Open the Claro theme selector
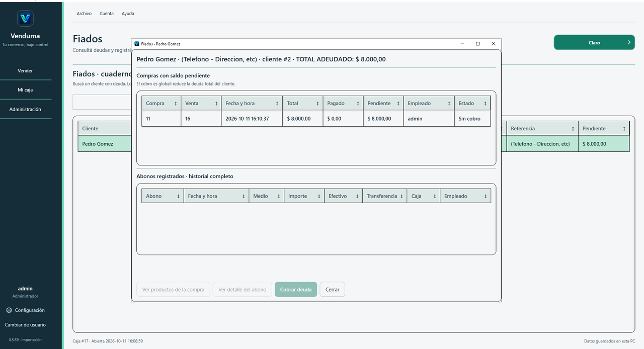This screenshot has height=349, width=644. (594, 43)
